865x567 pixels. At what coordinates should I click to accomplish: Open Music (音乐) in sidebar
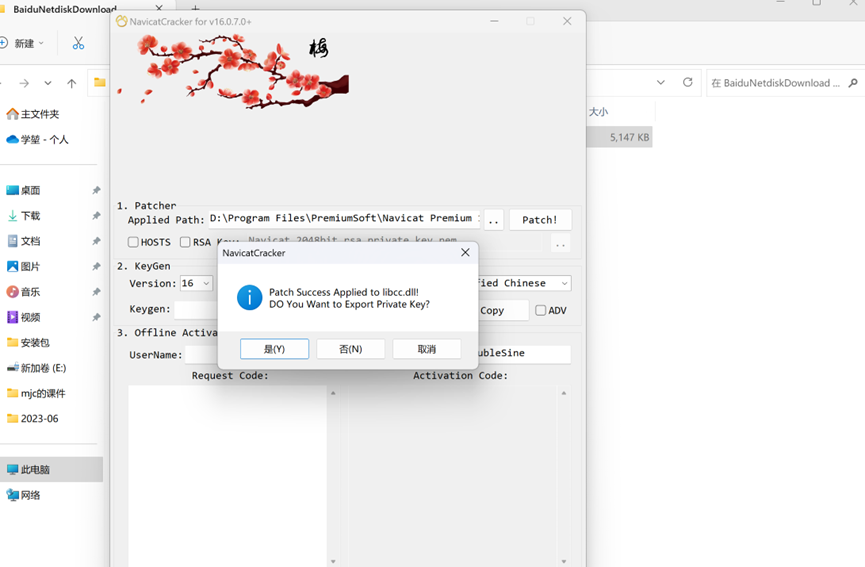pos(23,292)
